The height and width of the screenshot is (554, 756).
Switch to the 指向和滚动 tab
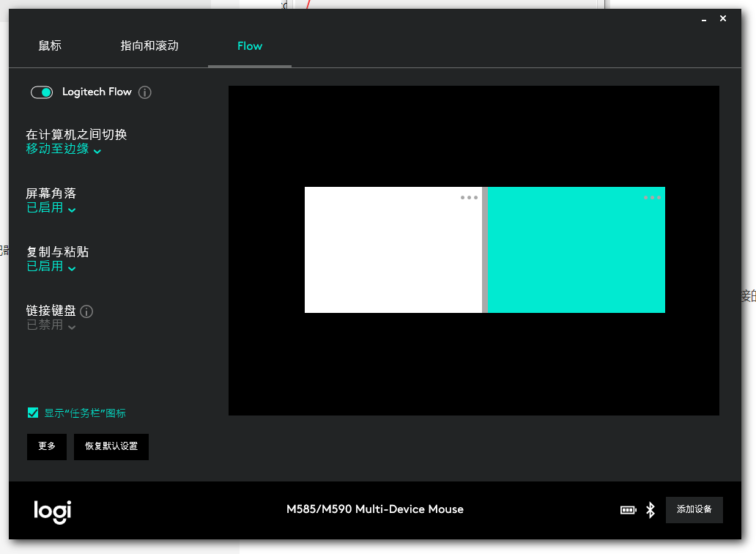(149, 45)
